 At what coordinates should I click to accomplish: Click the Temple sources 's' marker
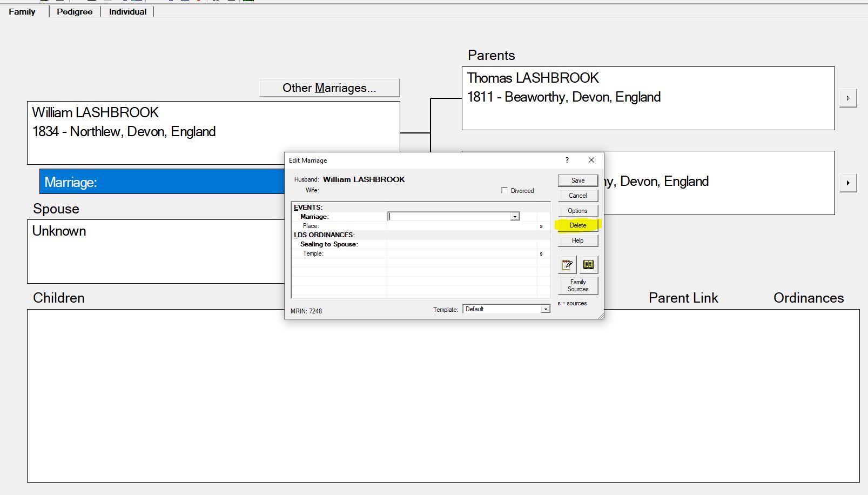point(541,253)
